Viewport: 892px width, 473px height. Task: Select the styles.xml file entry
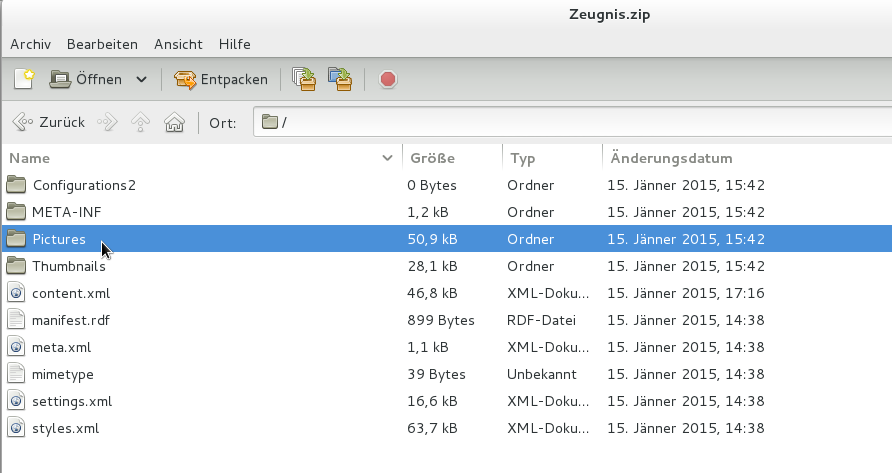pos(65,428)
